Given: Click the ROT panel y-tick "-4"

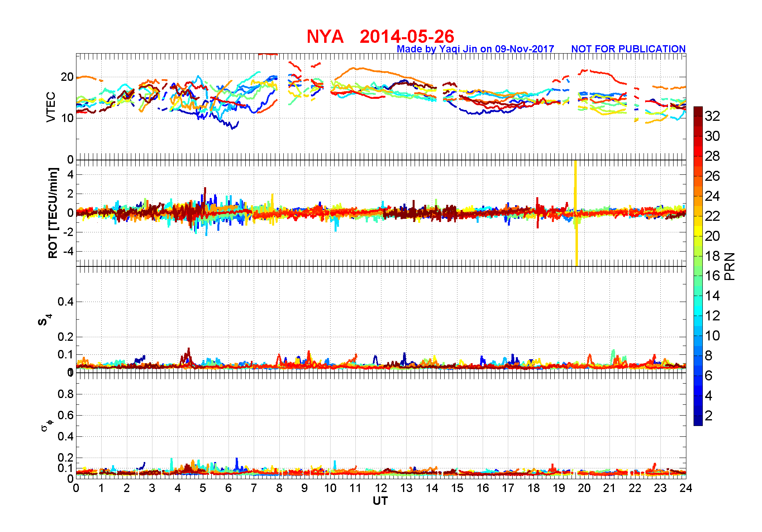Looking at the screenshot, I should (68, 252).
